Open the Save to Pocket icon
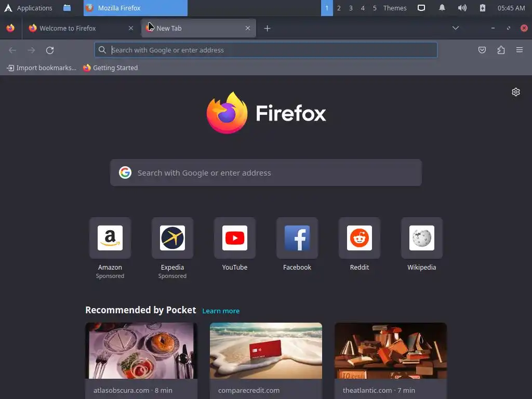The image size is (532, 399). [x=482, y=50]
